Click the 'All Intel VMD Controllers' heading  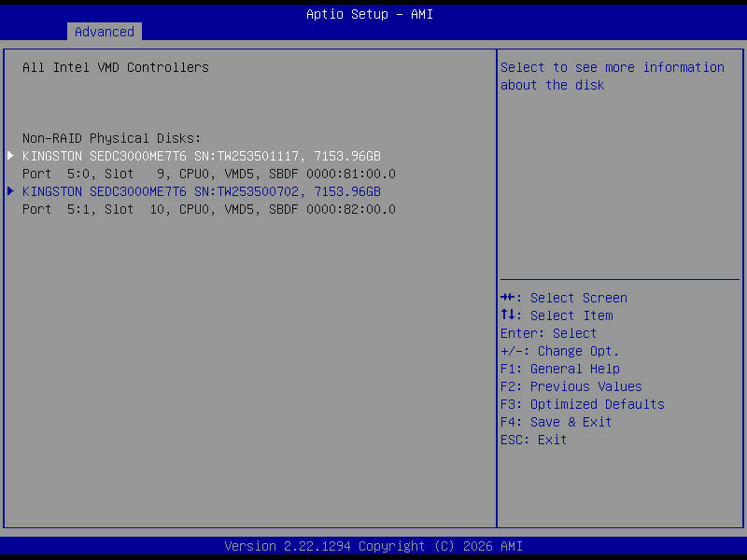coord(116,67)
